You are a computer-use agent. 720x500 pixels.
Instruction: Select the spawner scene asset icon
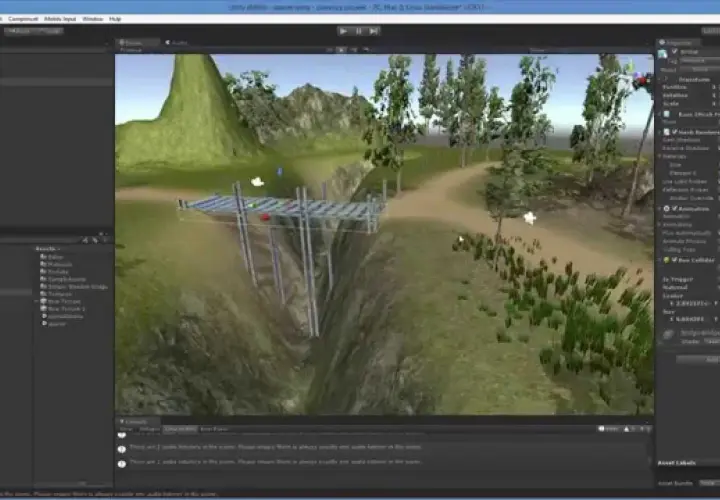(x=45, y=323)
